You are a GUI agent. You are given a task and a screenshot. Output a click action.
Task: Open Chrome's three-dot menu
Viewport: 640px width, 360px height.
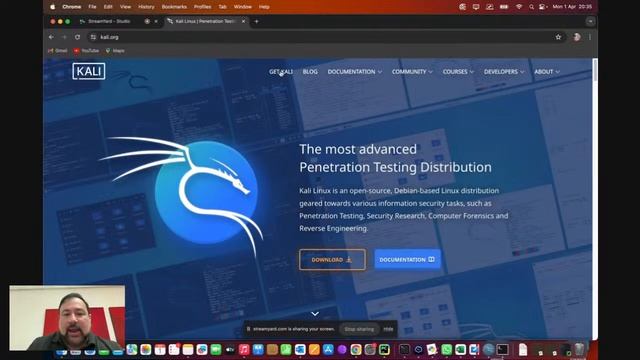click(x=590, y=37)
